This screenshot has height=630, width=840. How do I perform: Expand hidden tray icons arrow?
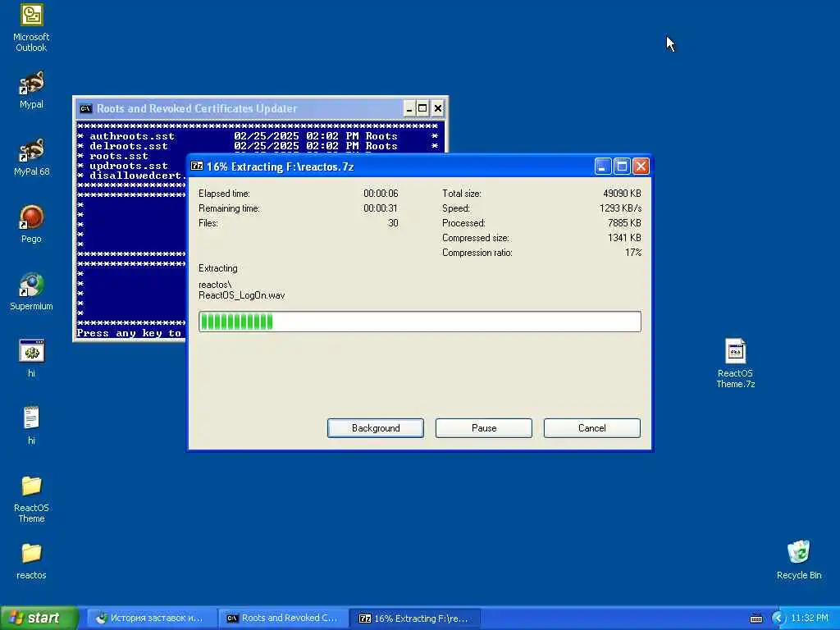click(x=778, y=619)
